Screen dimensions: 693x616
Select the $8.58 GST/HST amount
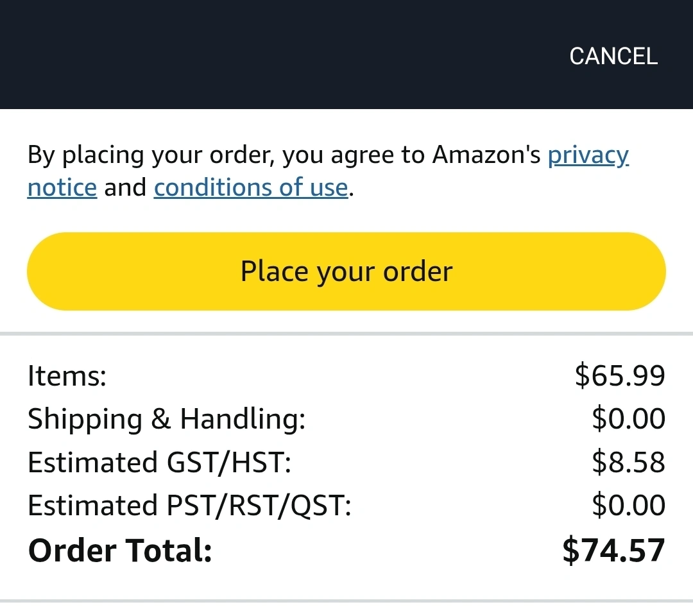tap(628, 462)
